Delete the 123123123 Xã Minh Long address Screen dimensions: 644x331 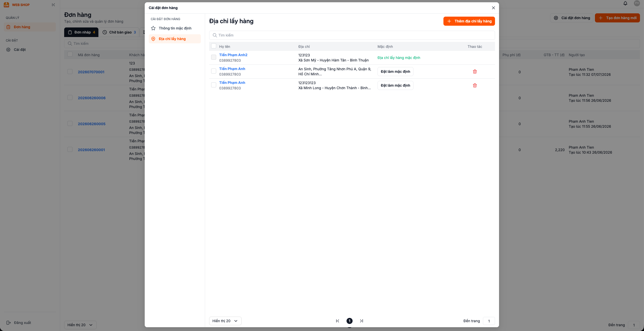[x=475, y=85]
